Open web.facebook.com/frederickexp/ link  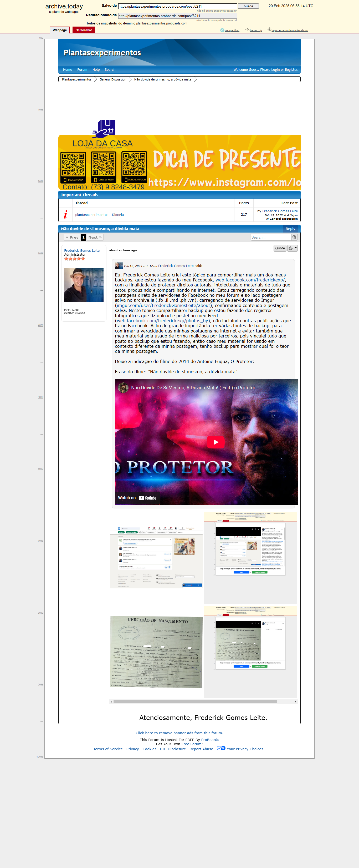[x=250, y=280]
